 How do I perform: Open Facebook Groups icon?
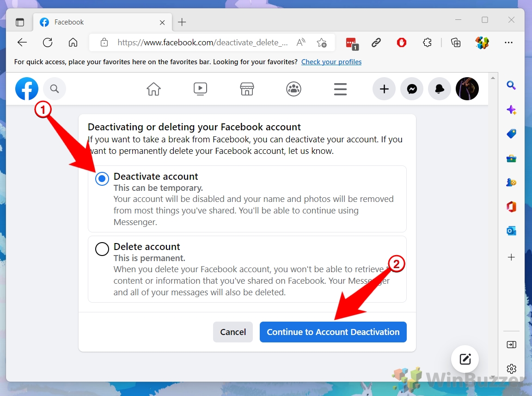coord(294,89)
